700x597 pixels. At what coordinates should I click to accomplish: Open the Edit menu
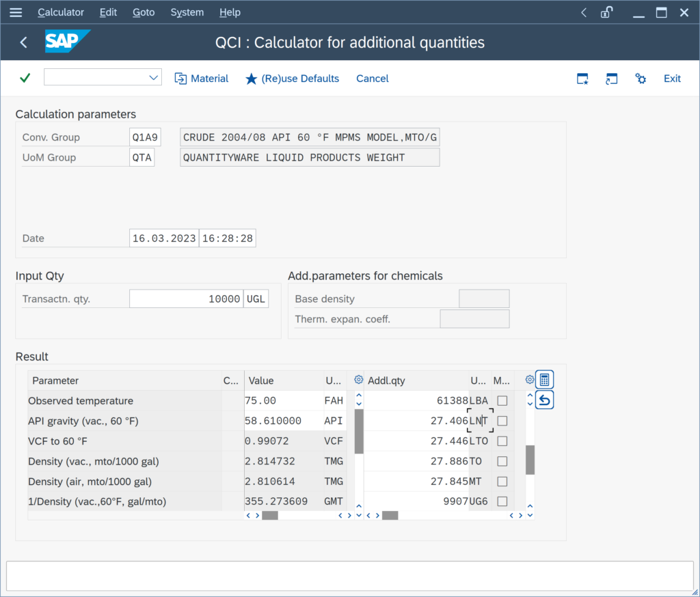(x=108, y=12)
